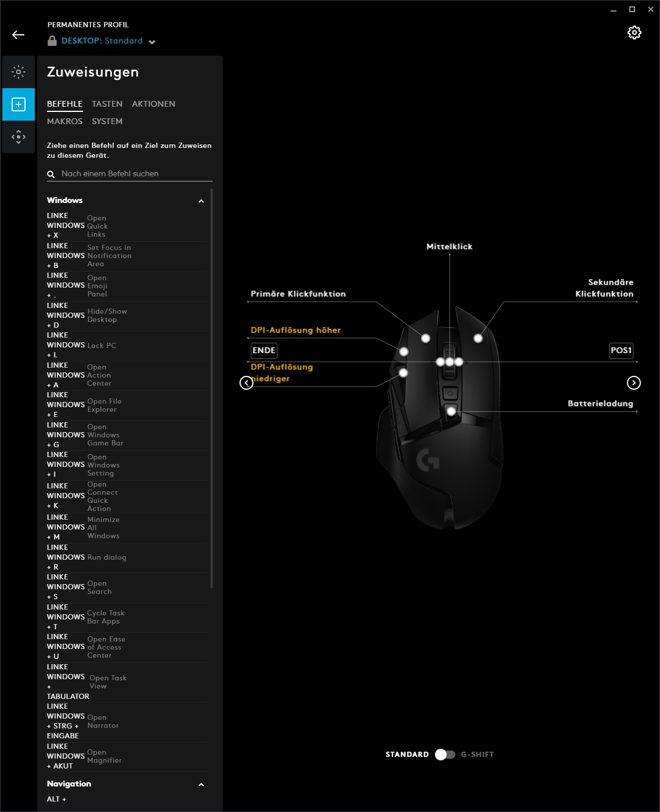Go back using the left arrow
Image resolution: width=660 pixels, height=812 pixels.
click(x=19, y=35)
